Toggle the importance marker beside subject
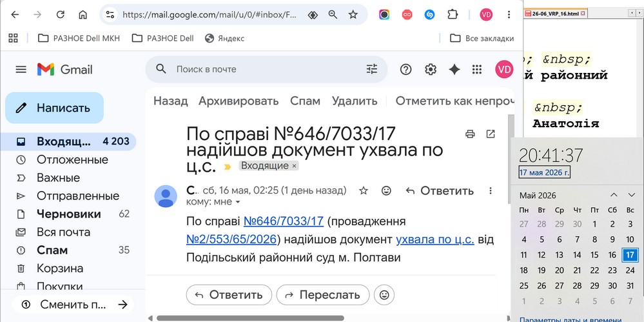The width and height of the screenshot is (644, 322). [x=227, y=166]
